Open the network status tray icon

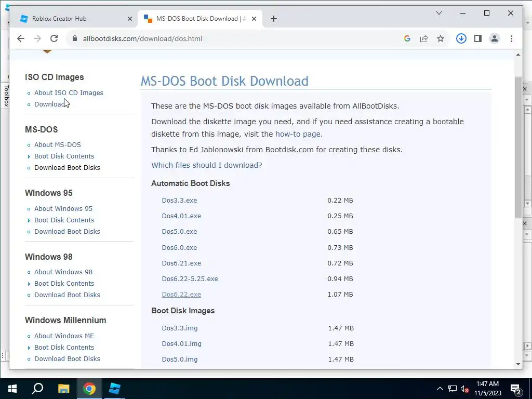(x=453, y=389)
